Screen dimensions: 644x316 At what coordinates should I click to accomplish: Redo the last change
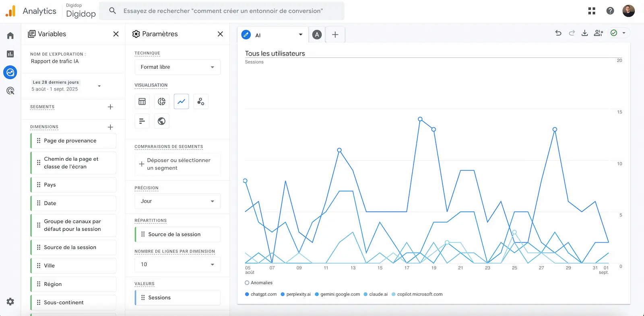coord(572,33)
